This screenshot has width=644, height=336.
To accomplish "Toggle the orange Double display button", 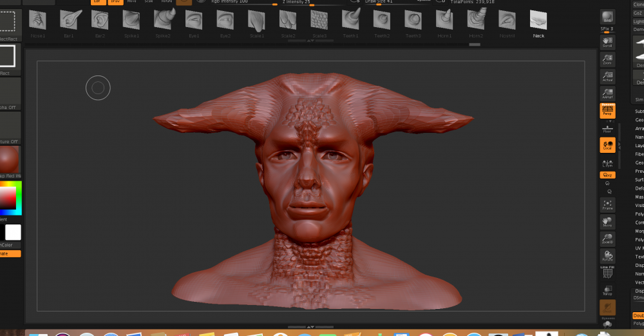I will [x=638, y=315].
